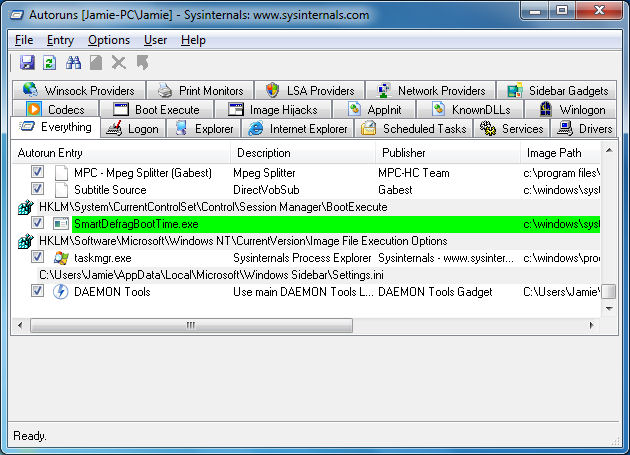Viewport: 630px width, 455px height.
Task: Open the Entry menu
Action: [60, 40]
